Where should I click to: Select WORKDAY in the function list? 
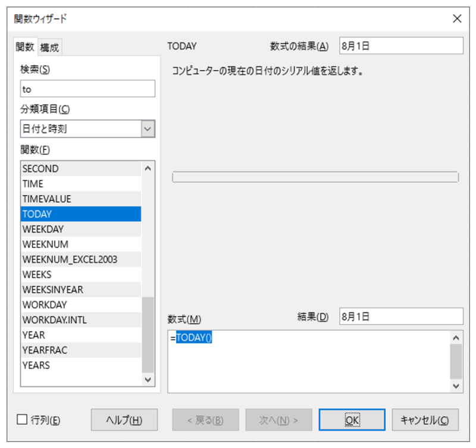81,305
